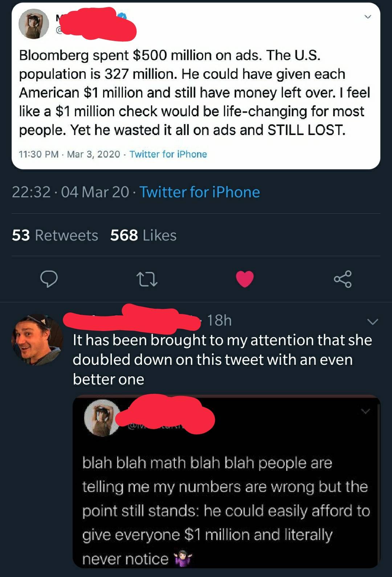The image size is (392, 577).
Task: Open the quoted tweet author's avatar
Action: (34, 24)
